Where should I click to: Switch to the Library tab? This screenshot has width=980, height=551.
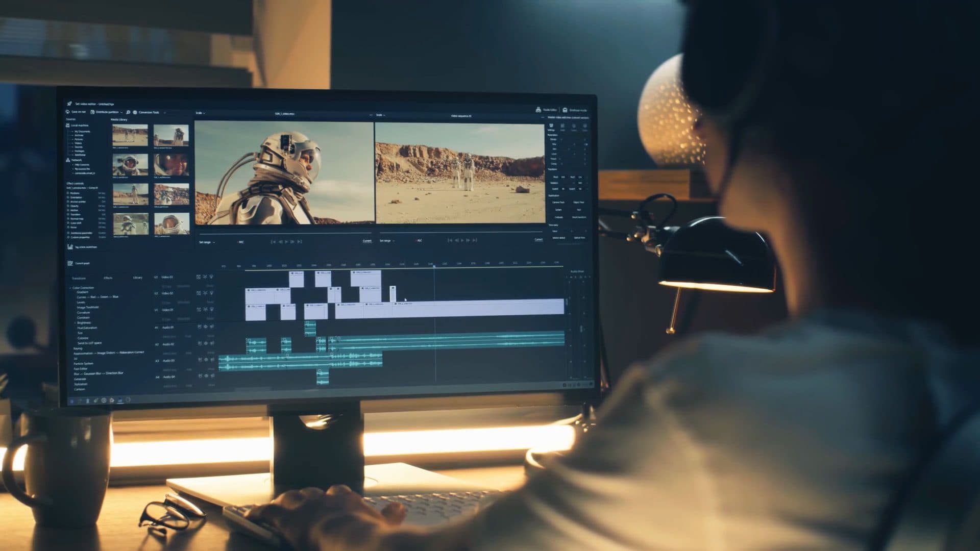[x=138, y=278]
